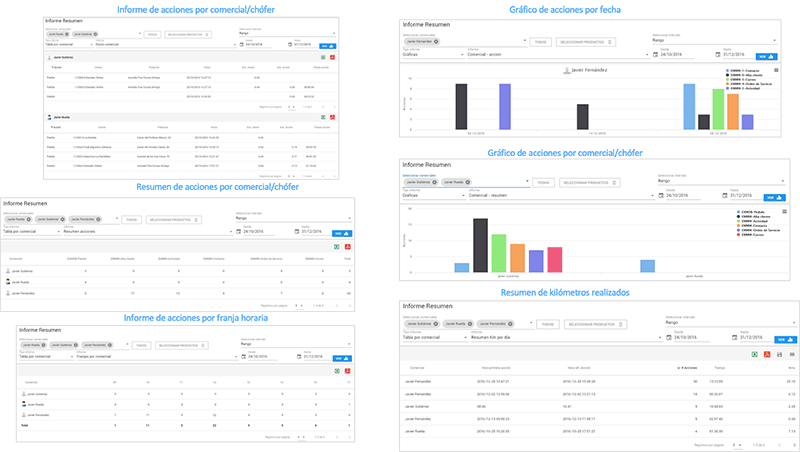Export Javier Rueda table to Excel in Informe de acciones panel
800x452 pixels.
coord(323,117)
